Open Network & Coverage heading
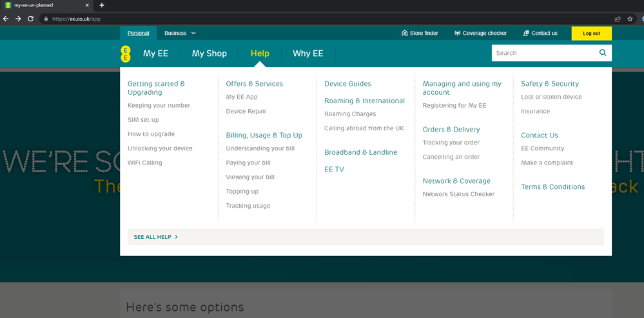644x318 pixels. 456,181
